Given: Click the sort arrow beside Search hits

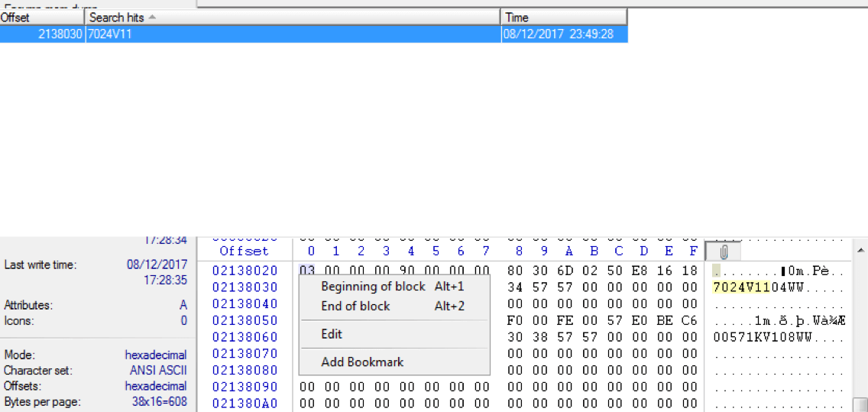Looking at the screenshot, I should point(152,17).
